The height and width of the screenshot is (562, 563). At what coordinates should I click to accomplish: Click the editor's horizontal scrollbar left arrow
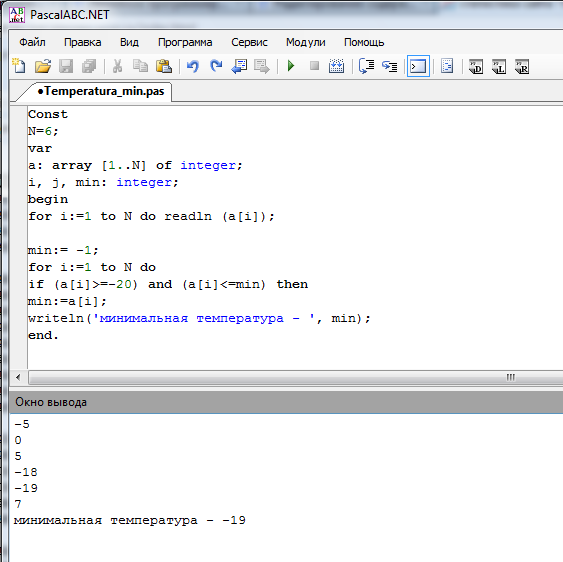click(18, 377)
